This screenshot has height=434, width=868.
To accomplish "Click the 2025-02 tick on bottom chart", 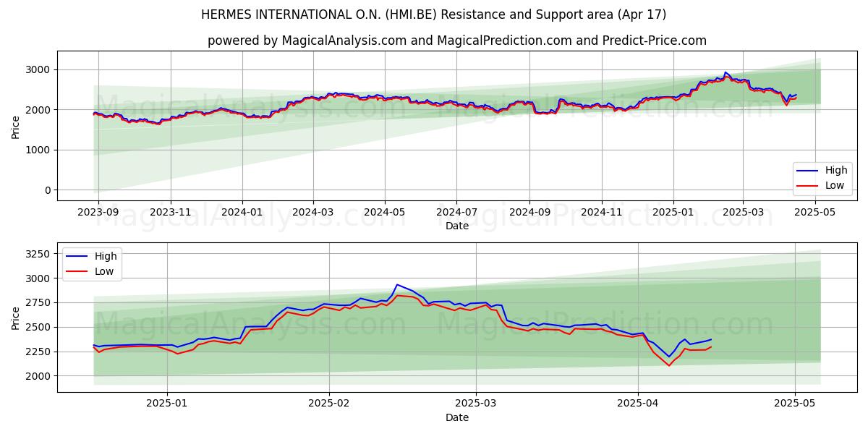I will pos(329,404).
